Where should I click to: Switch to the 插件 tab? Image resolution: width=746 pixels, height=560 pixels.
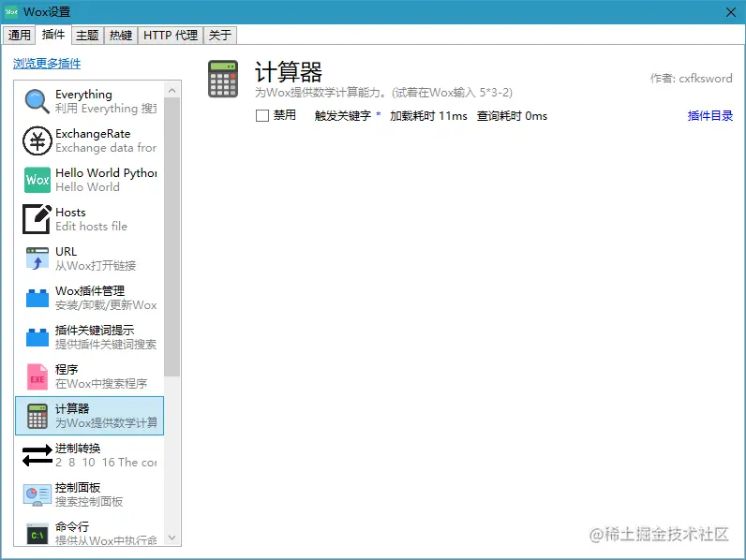click(53, 35)
